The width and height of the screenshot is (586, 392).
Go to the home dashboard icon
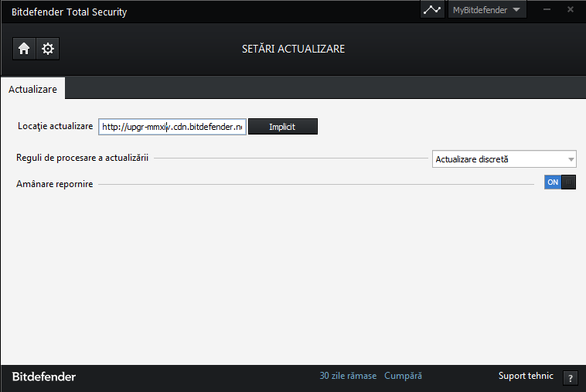coord(24,49)
